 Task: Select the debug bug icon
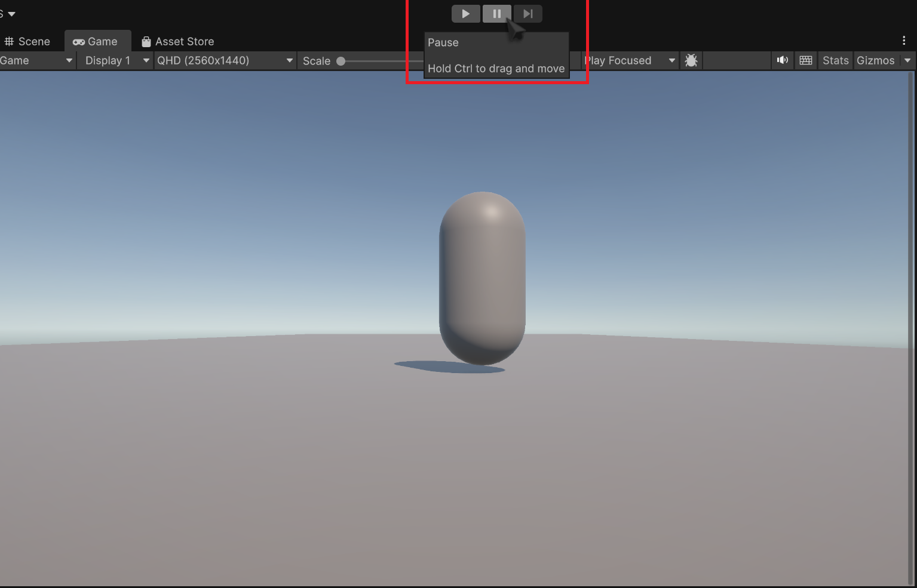pos(691,60)
